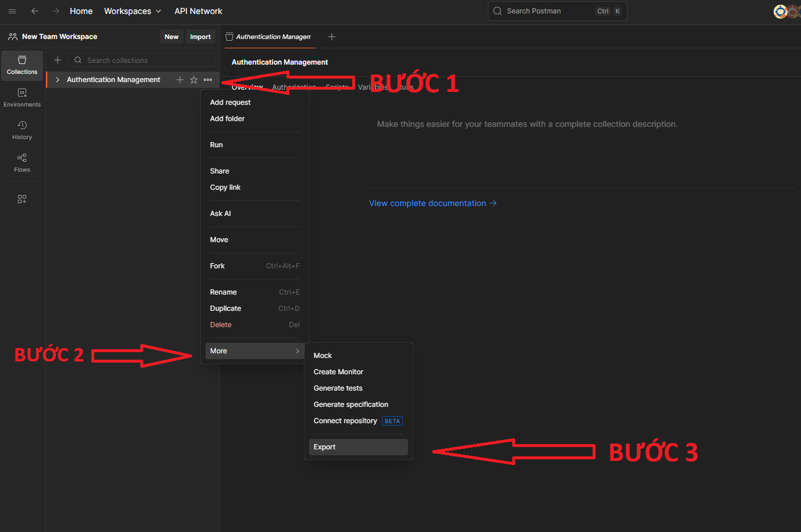
Task: Open the Flows sidebar panel
Action: coord(22,163)
